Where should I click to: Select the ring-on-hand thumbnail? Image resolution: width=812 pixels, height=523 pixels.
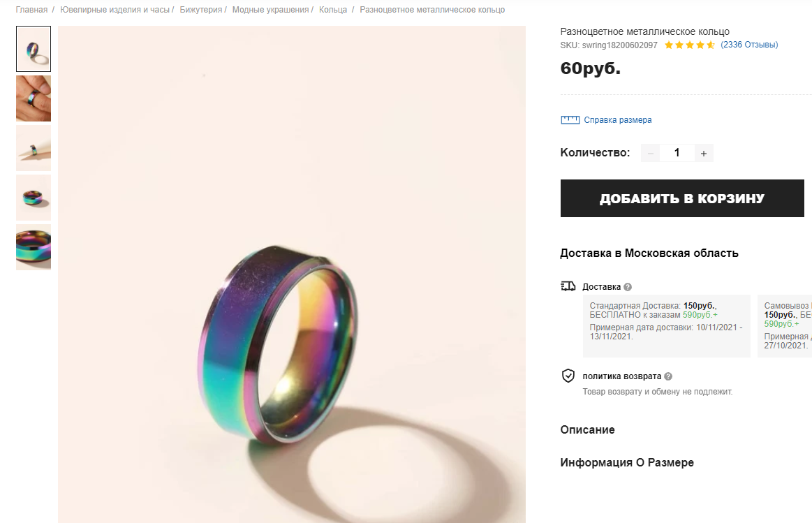[x=34, y=98]
